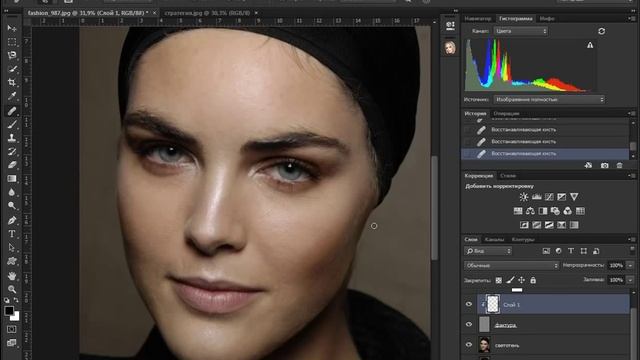Open the История panel flyout menu
The image size is (640, 360).
(632, 113)
